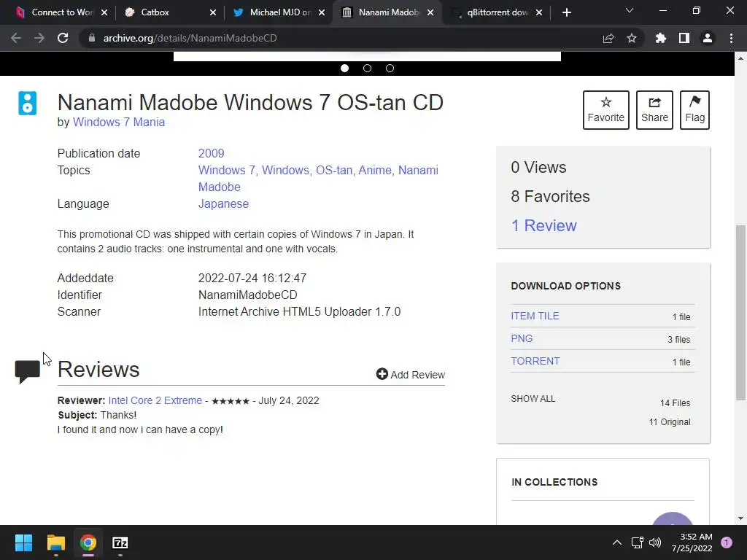
Task: Click the Reviews speech bubble icon
Action: click(27, 371)
